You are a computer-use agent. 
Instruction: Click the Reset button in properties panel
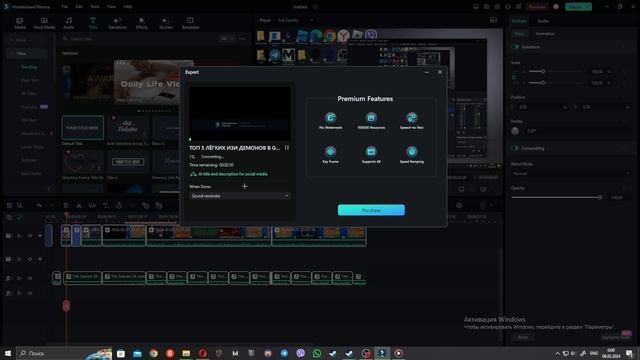click(x=523, y=337)
